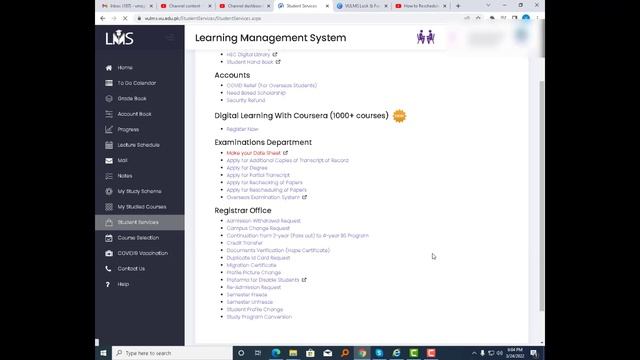Open Semester Freeze link

point(247,295)
